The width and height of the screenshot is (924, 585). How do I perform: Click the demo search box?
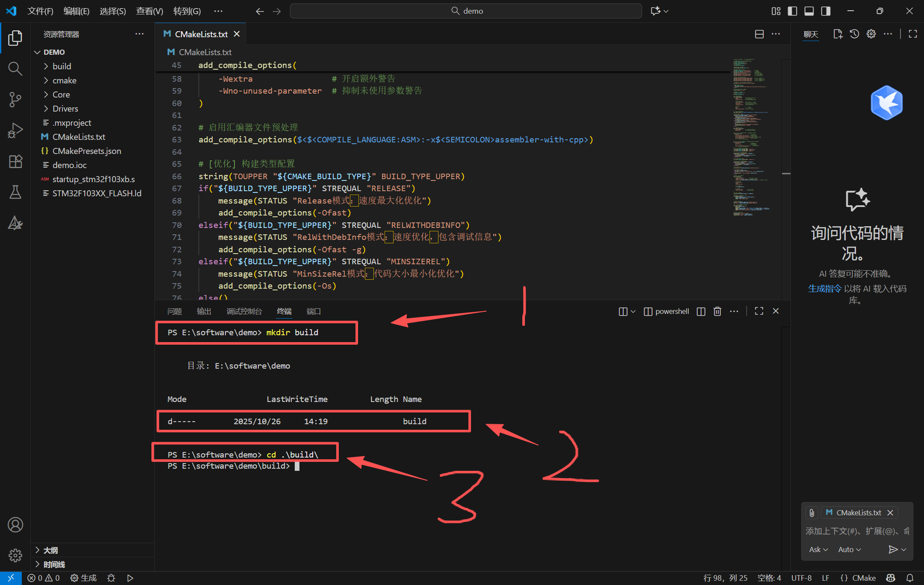click(x=466, y=11)
